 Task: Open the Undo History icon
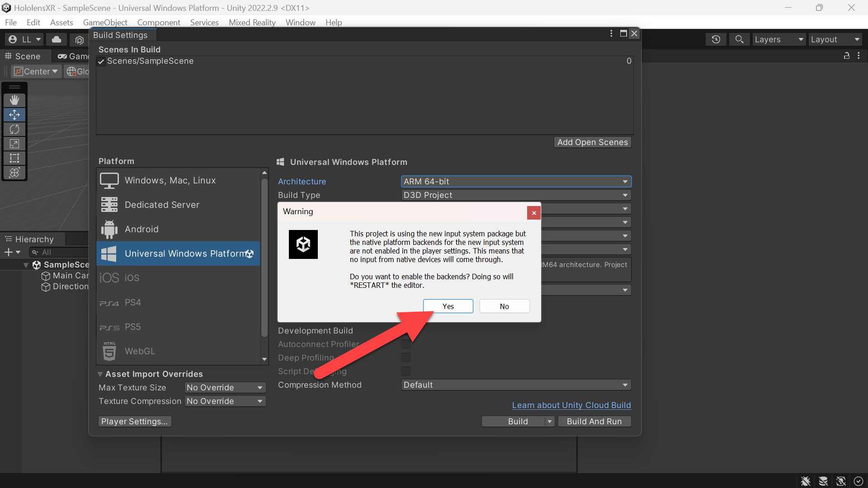pyautogui.click(x=716, y=40)
